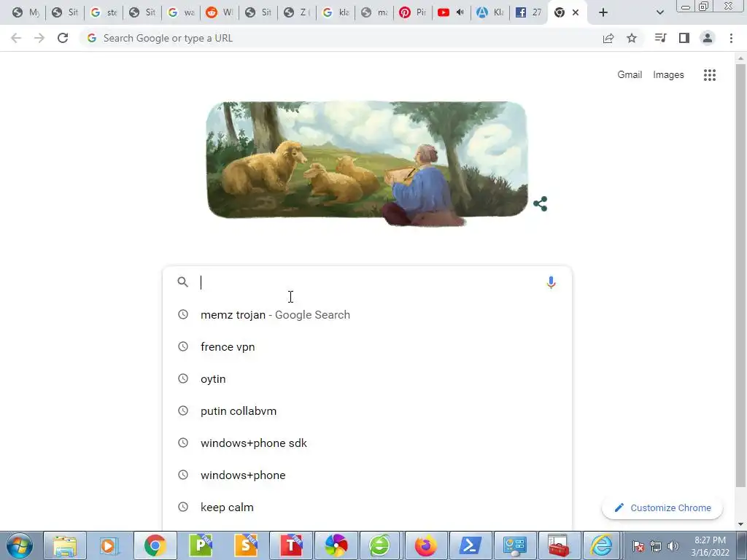This screenshot has height=560, width=747.
Task: Launch Windows Media Player from taskbar
Action: click(x=109, y=545)
